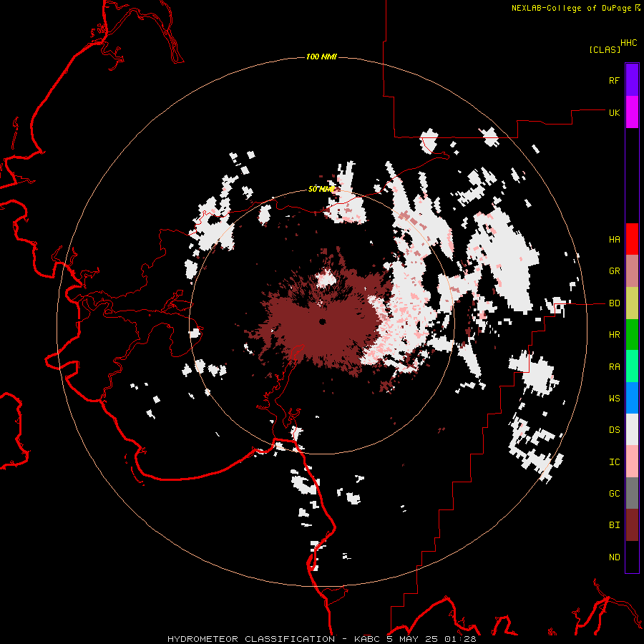Click the BD legend label
The height and width of the screenshot is (644, 644).
(x=614, y=303)
